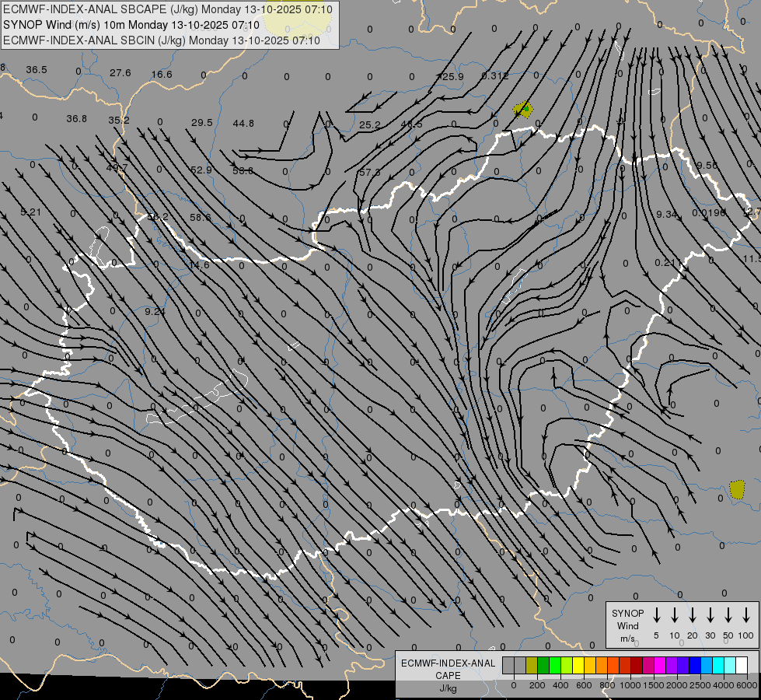
Task: Click the 30 m/s wind arrow in legend
Action: 710,615
